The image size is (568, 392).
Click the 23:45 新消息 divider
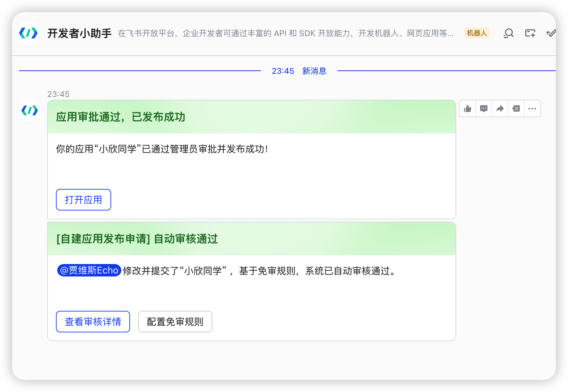(299, 71)
